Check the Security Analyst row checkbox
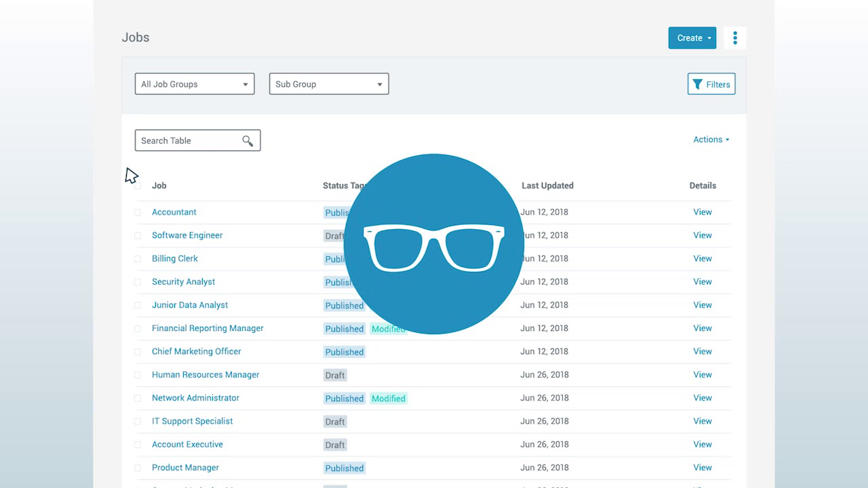868x488 pixels. pyautogui.click(x=138, y=282)
